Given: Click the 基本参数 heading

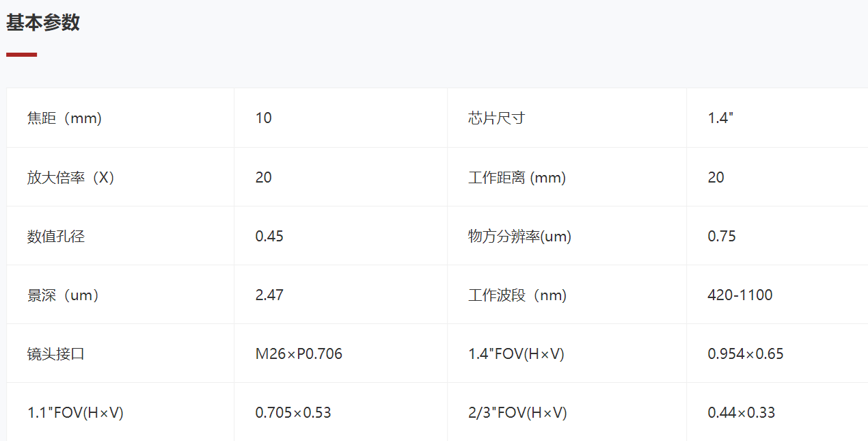Looking at the screenshot, I should pos(43,23).
